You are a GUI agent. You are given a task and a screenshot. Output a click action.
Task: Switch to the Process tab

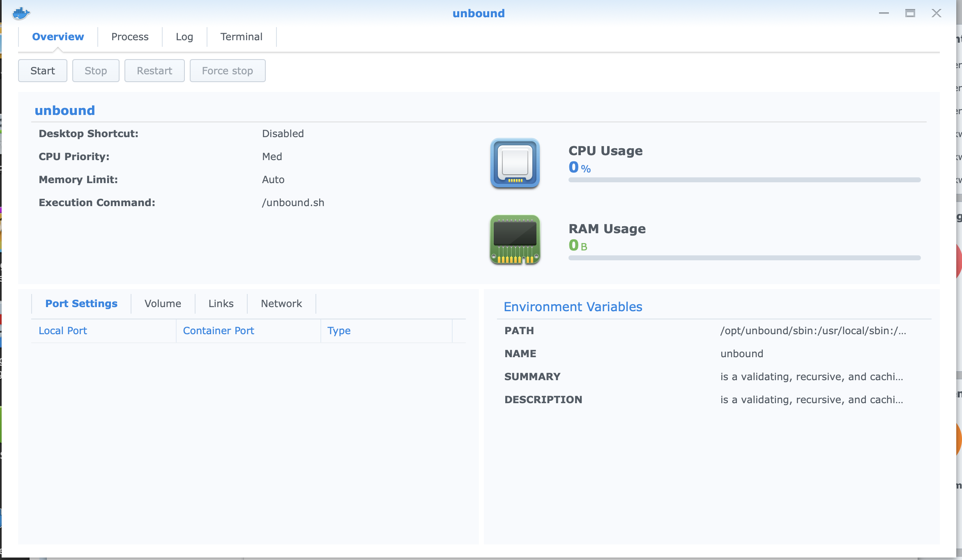(x=130, y=37)
